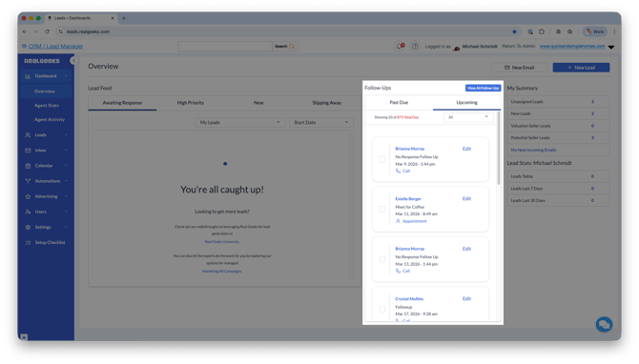Click the Automations branch icon
Image resolution: width=639 pixels, height=364 pixels.
28,181
